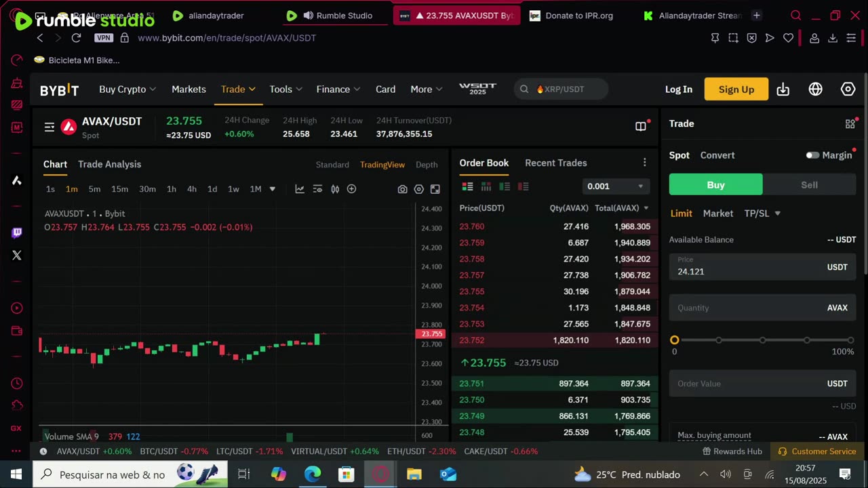Expand the TP/SL order type dropdown
This screenshot has width=868, height=488.
(762, 213)
